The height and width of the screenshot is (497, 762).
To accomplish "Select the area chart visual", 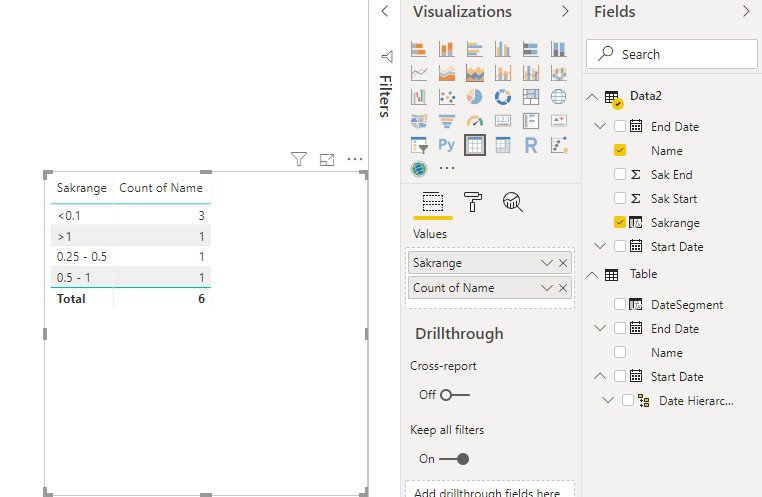I will 447,73.
